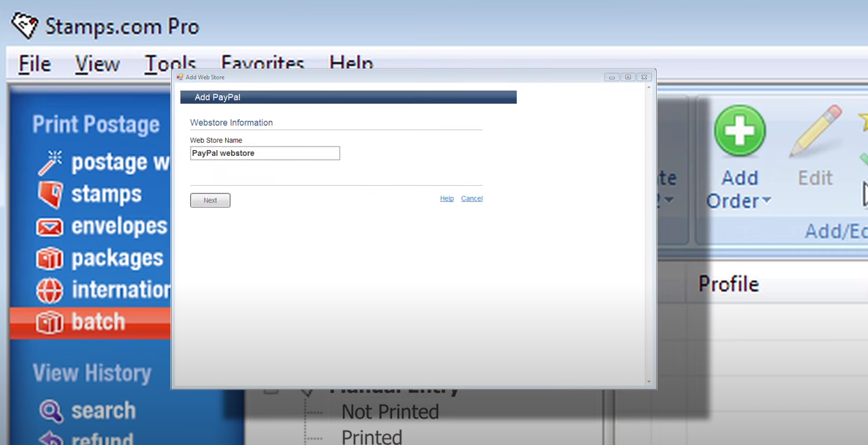
Task: Select the stamps icon in sidebar
Action: [50, 194]
